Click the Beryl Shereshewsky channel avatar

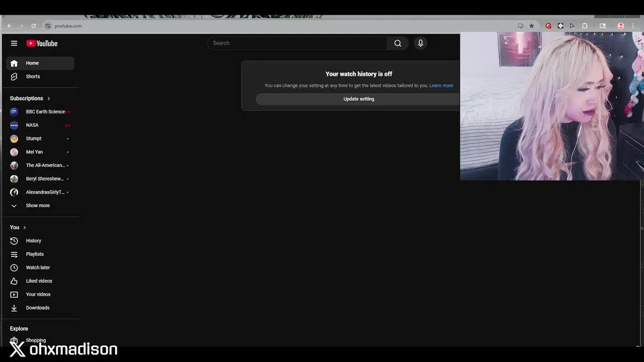tap(14, 178)
